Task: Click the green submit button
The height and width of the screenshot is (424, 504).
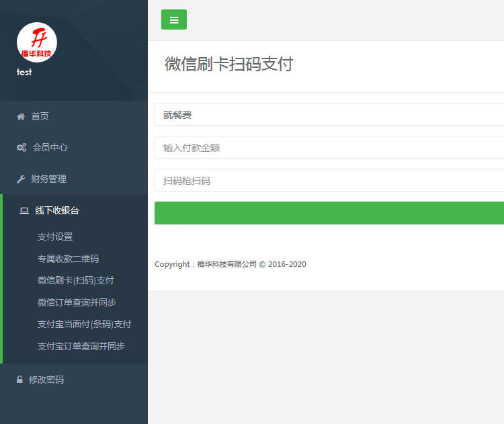Action: 329,213
